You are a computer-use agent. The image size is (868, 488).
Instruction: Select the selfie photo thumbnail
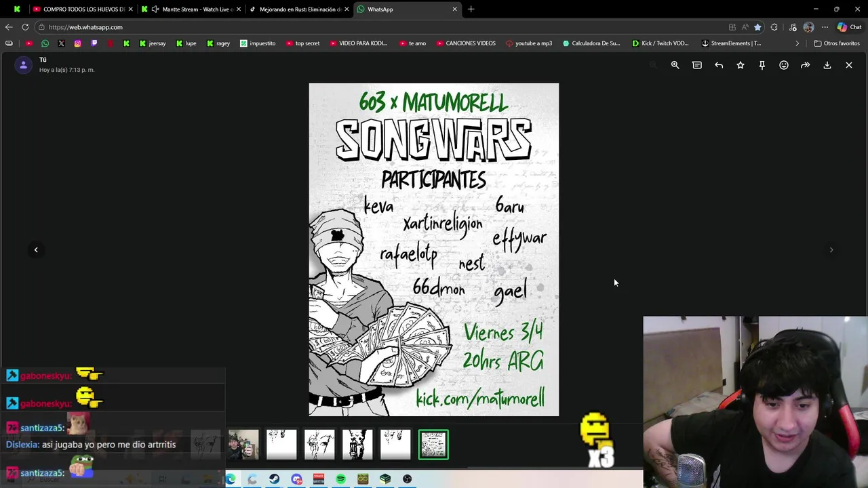243,445
